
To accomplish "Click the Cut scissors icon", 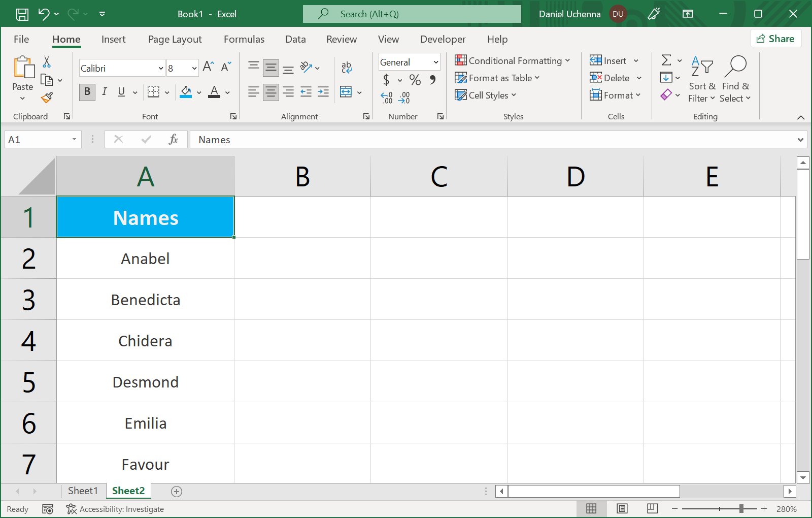I will (x=47, y=62).
